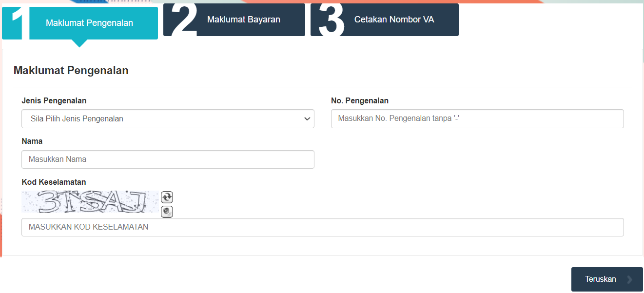Refresh the Kod Keselamatan captcha image
The width and height of the screenshot is (644, 293).
[167, 197]
